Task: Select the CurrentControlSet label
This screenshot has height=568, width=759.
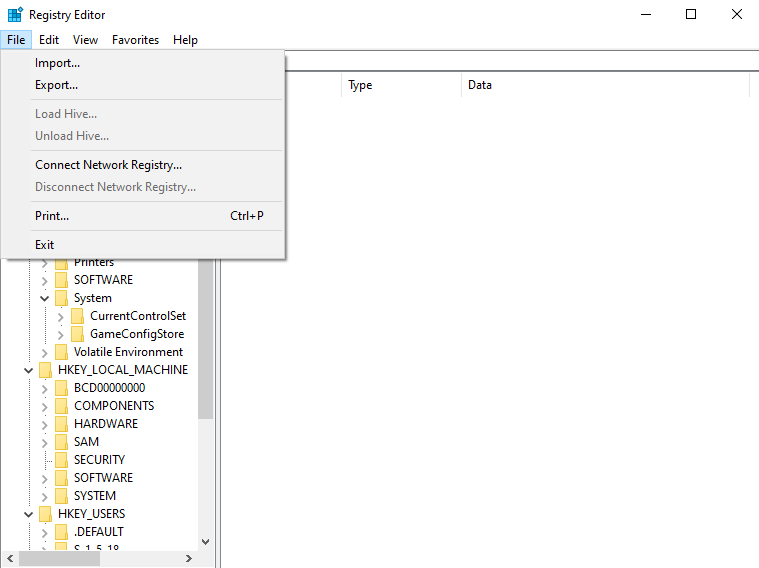Action: (138, 316)
